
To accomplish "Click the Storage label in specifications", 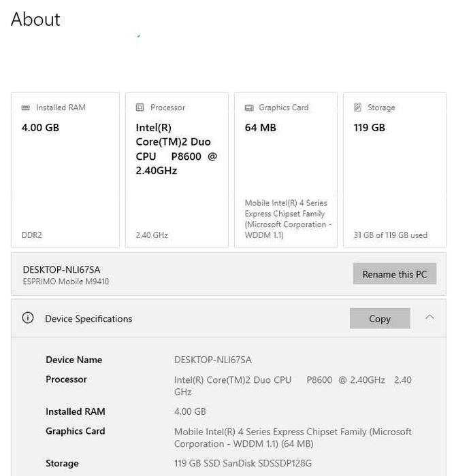I will pos(62,463).
